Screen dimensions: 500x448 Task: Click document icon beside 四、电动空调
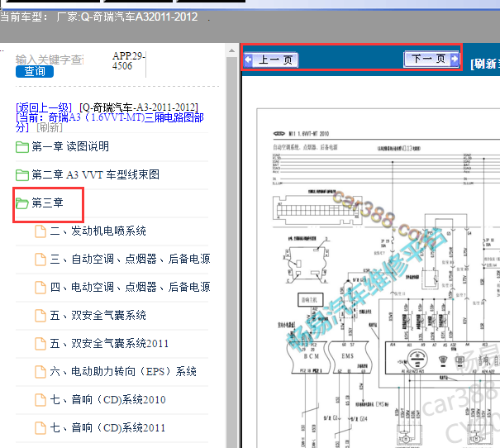pyautogui.click(x=40, y=288)
